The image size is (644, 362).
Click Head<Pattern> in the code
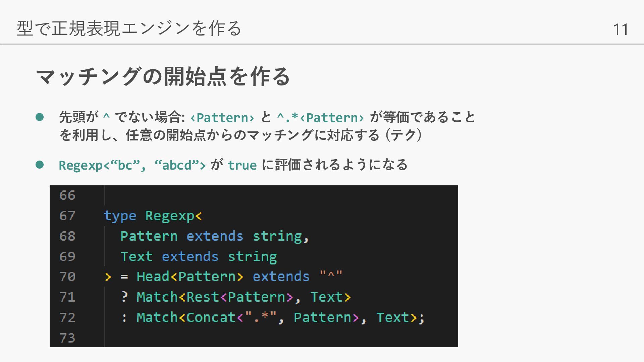(190, 277)
